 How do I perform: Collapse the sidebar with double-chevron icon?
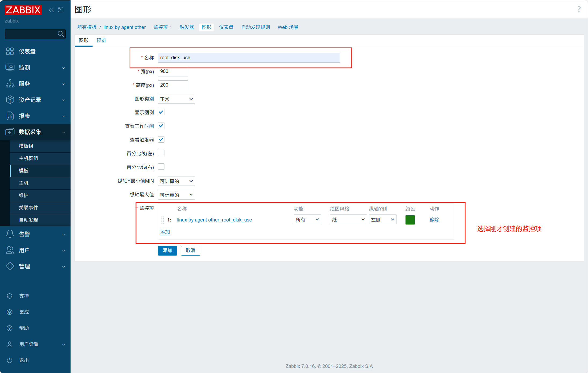pos(51,10)
